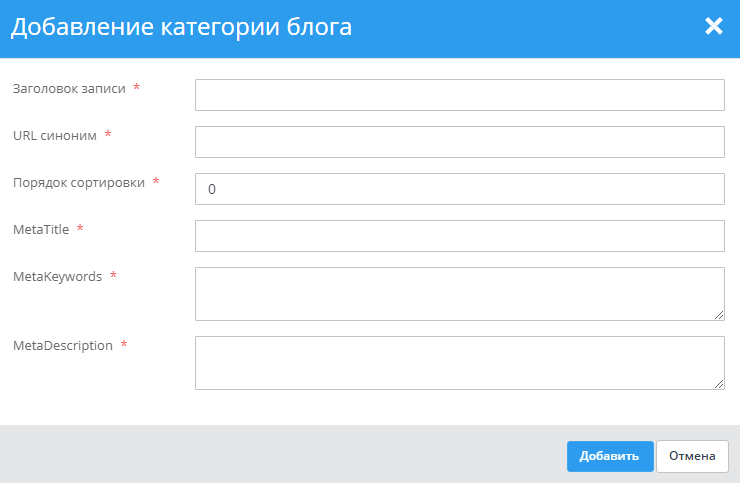740x483 pixels.
Task: Cancel with the Отмена button
Action: tap(692, 456)
